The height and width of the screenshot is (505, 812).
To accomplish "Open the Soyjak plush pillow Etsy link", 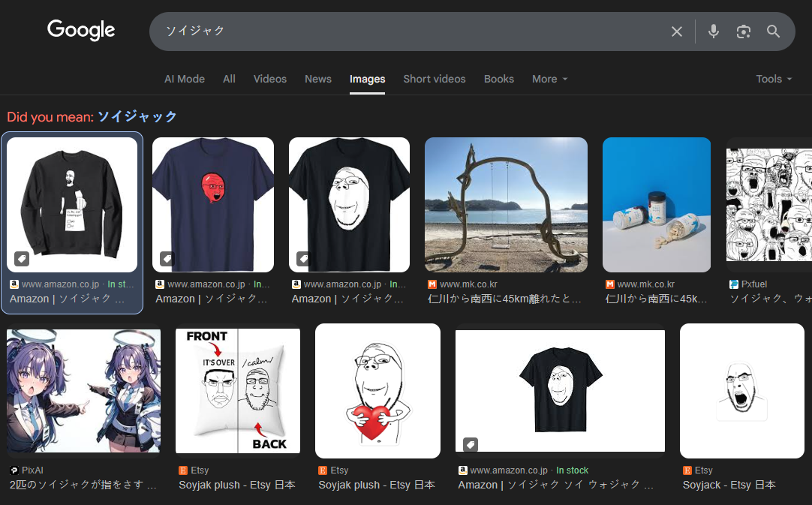I will [236, 485].
